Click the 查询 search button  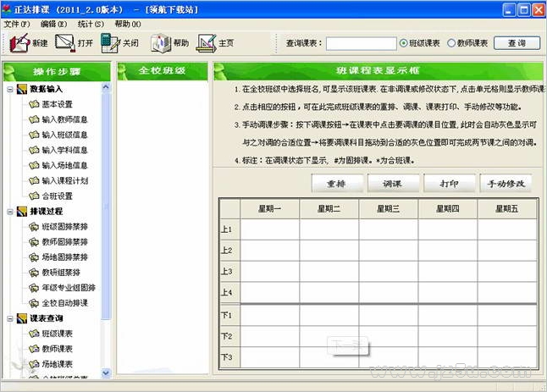[x=517, y=43]
